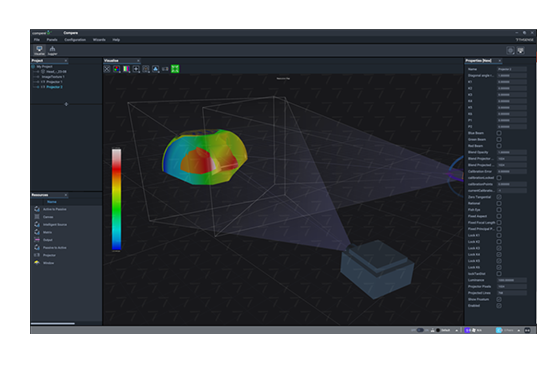Click the blue triangle toolbar icon
This screenshot has height=370, width=560.
click(155, 69)
